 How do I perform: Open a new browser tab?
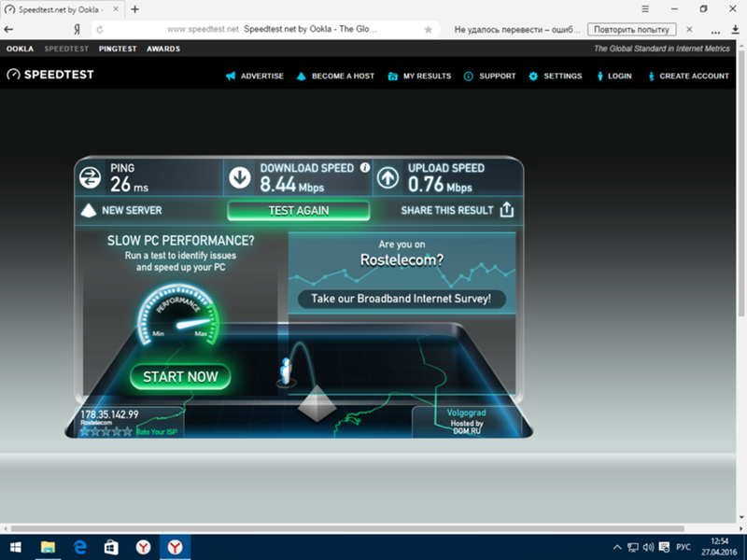click(x=134, y=9)
